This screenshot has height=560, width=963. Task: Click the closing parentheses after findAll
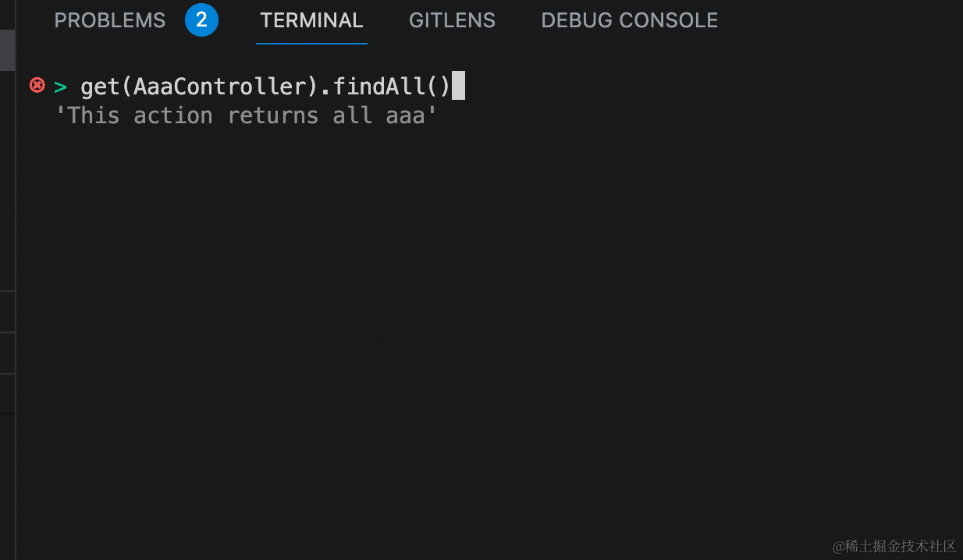(439, 86)
